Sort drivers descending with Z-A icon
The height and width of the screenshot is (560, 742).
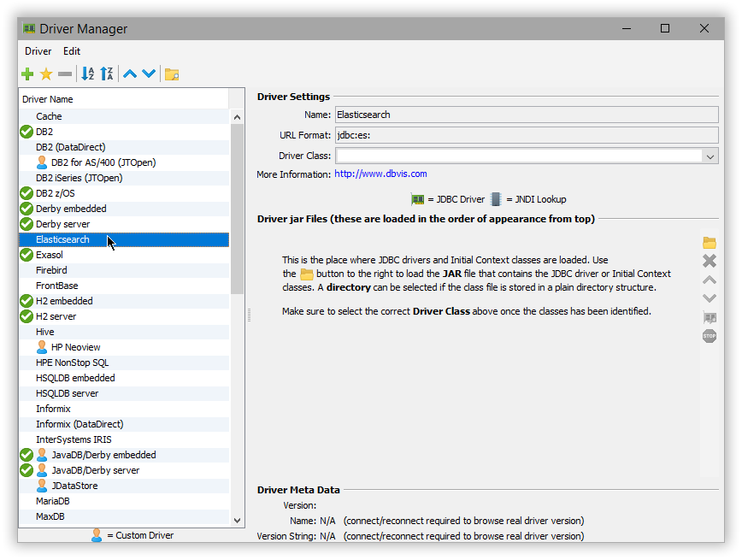tap(107, 74)
